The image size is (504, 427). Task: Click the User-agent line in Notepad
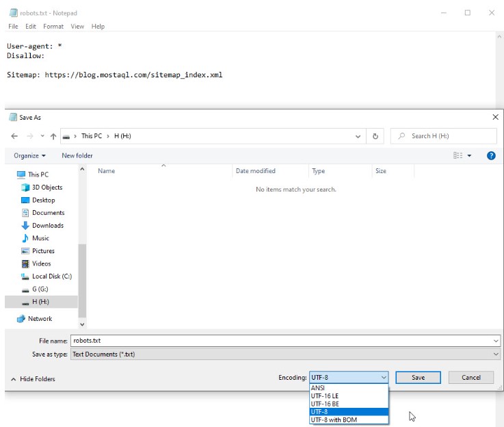coord(34,47)
